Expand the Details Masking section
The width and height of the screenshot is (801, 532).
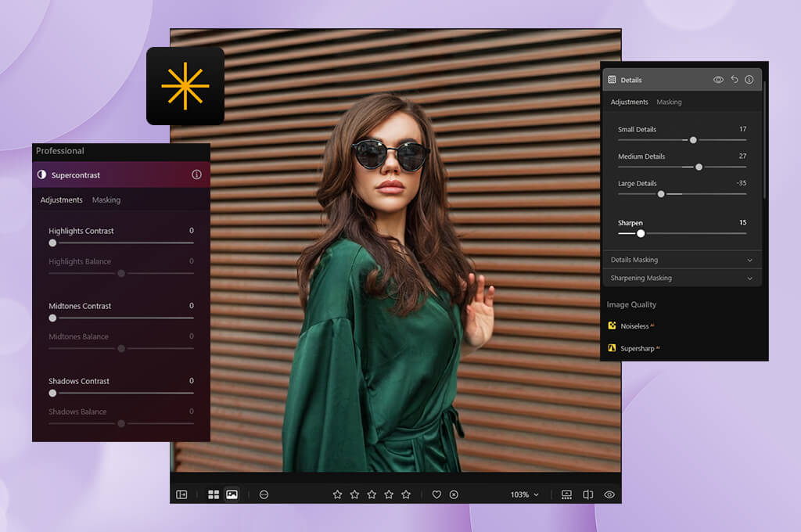[x=682, y=260]
